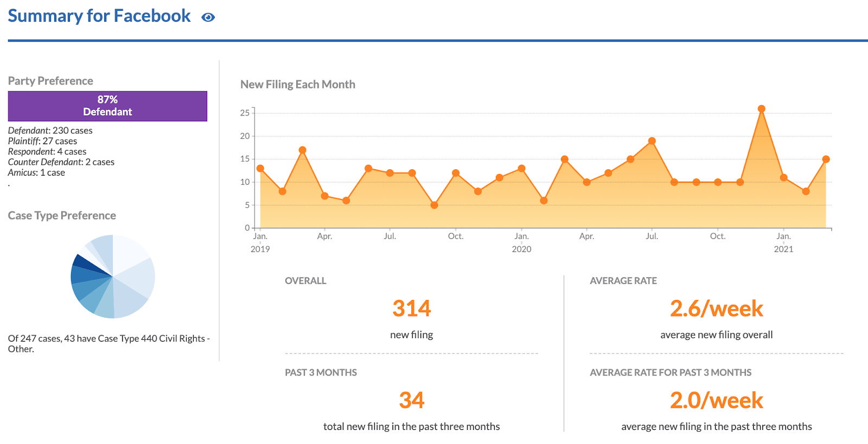The width and height of the screenshot is (868, 444).
Task: Click the AVERAGE RATE FOR PAST 3 MONTHS label
Action: pyautogui.click(x=671, y=372)
